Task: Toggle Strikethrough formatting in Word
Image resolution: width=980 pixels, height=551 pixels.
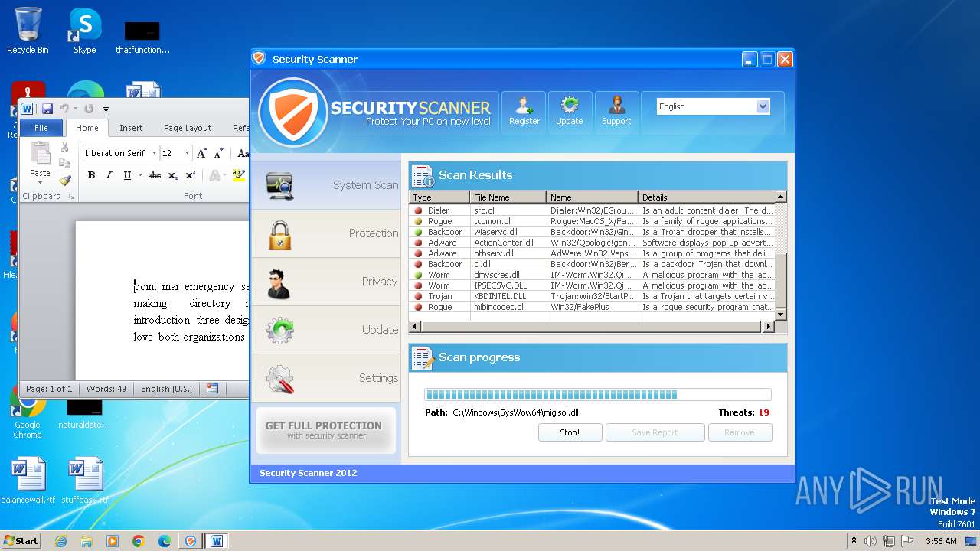Action: pyautogui.click(x=155, y=175)
